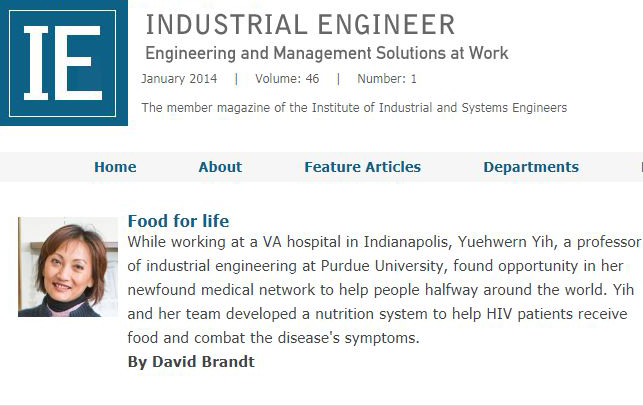
Task: Click the Yuehwern Yih portrait thumbnail
Action: 68,267
